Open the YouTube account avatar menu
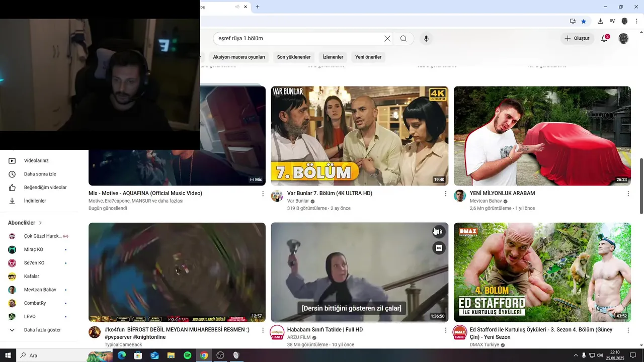This screenshot has height=362, width=644. click(623, 38)
